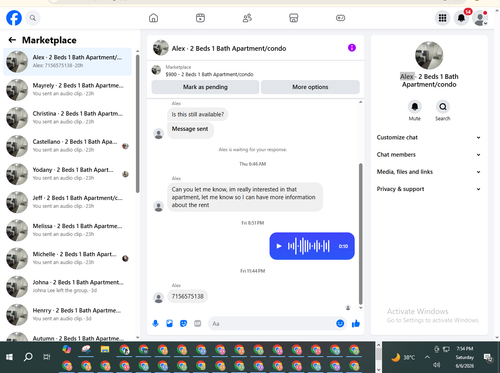Go to Home feed icon

153,18
